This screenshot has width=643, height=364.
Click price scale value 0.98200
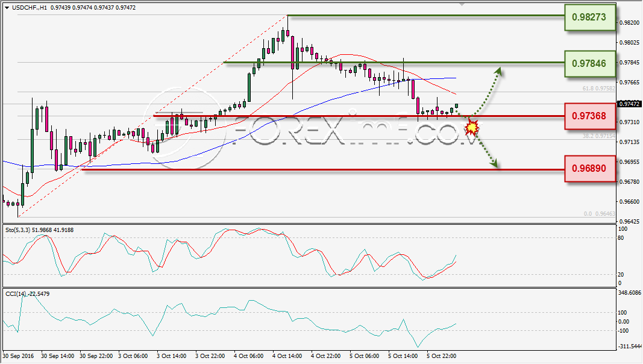click(x=629, y=22)
